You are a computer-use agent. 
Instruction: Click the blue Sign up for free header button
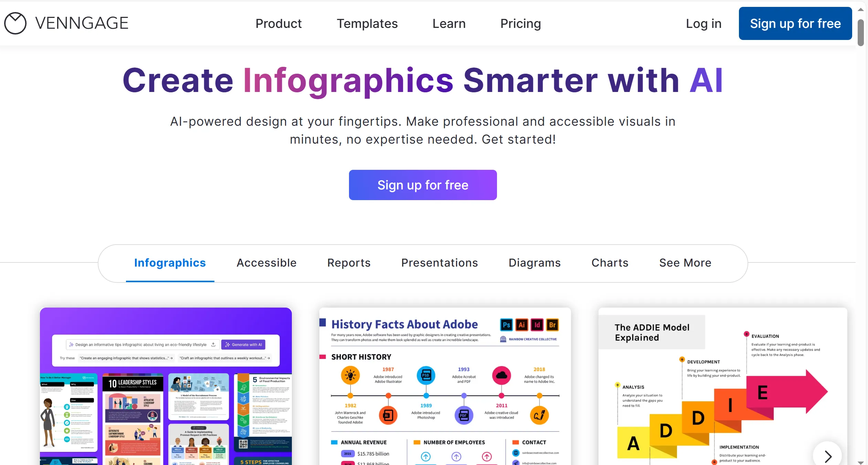tap(795, 23)
